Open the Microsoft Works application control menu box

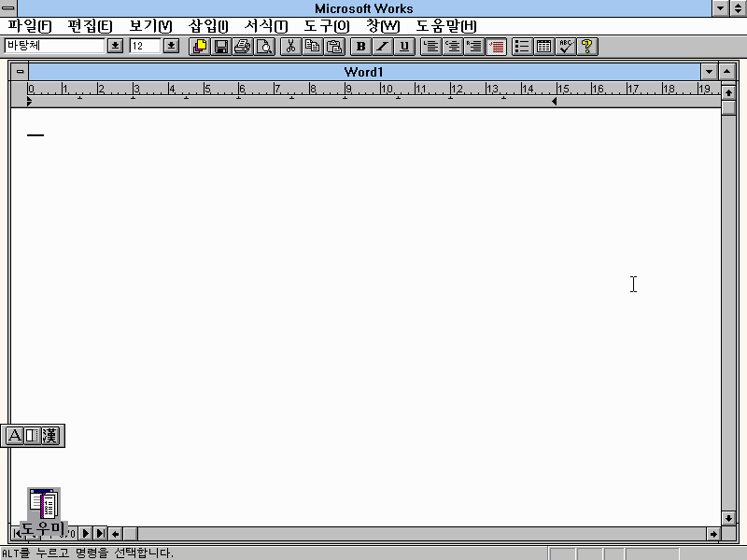[x=8, y=8]
